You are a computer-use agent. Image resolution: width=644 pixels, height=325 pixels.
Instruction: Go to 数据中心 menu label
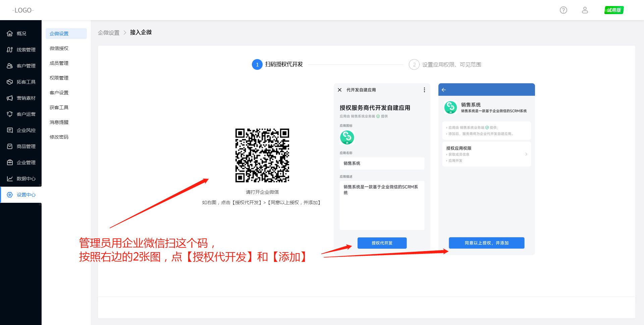point(26,179)
